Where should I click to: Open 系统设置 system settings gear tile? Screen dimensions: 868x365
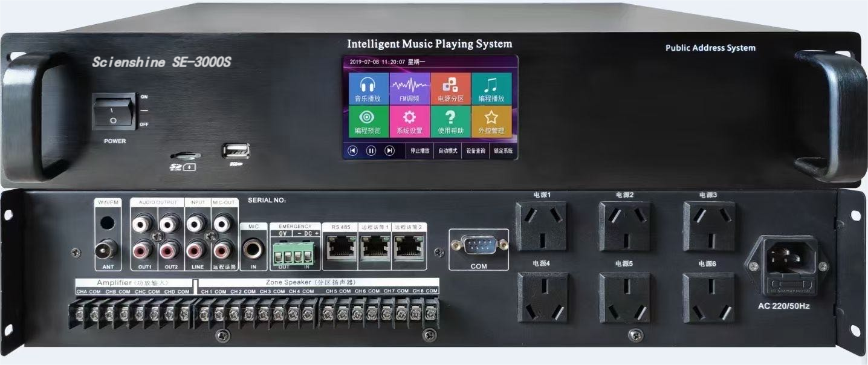409,121
